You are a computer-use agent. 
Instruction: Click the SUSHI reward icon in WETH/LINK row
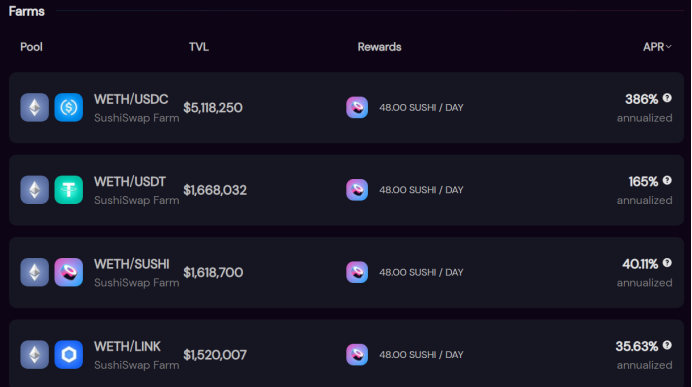pos(357,354)
